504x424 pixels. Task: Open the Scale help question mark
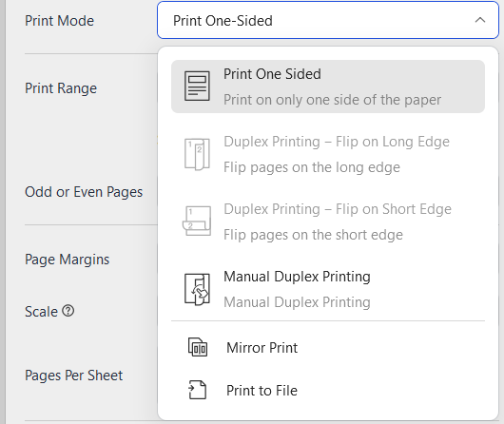point(68,311)
